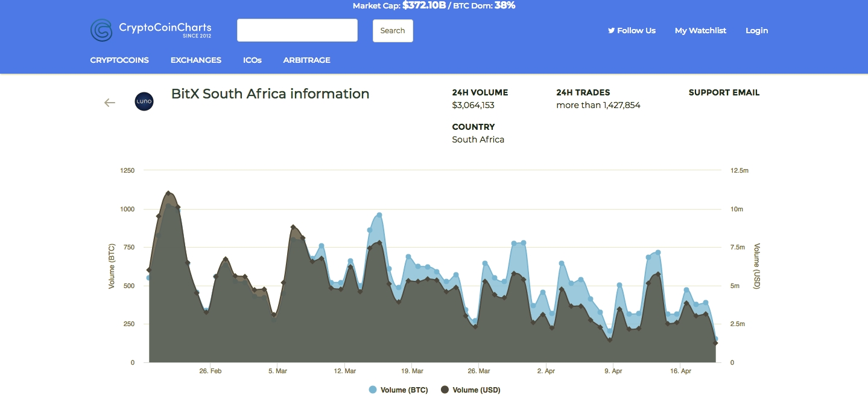Screen dimensions: 868x398
Task: Click the first BTC data point on chart
Action: pyautogui.click(x=148, y=278)
